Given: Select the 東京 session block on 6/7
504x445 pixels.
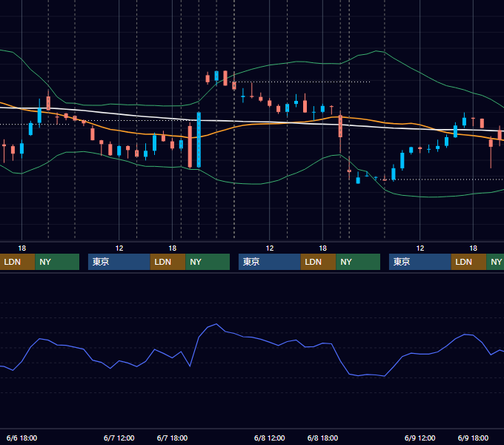Looking at the screenshot, I should tap(119, 262).
